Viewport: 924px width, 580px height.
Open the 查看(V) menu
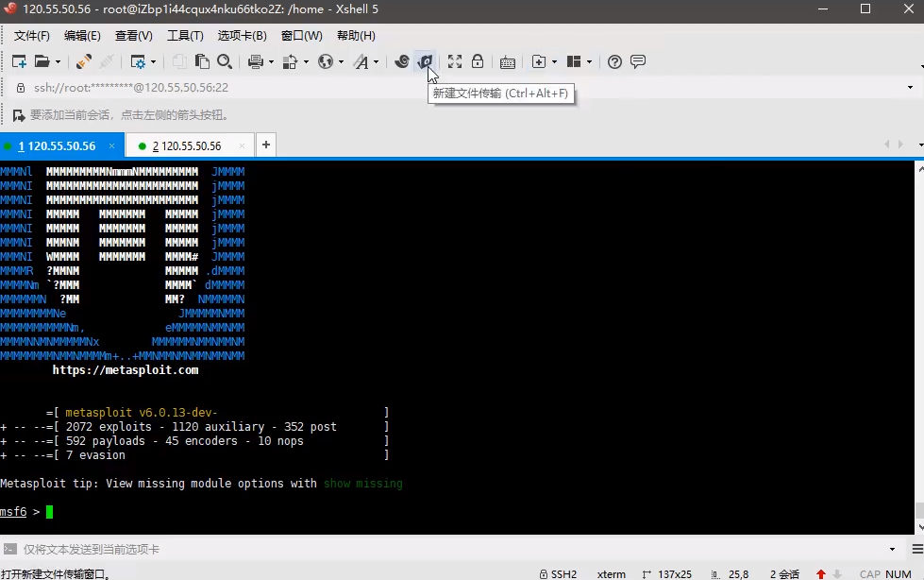[x=134, y=36]
